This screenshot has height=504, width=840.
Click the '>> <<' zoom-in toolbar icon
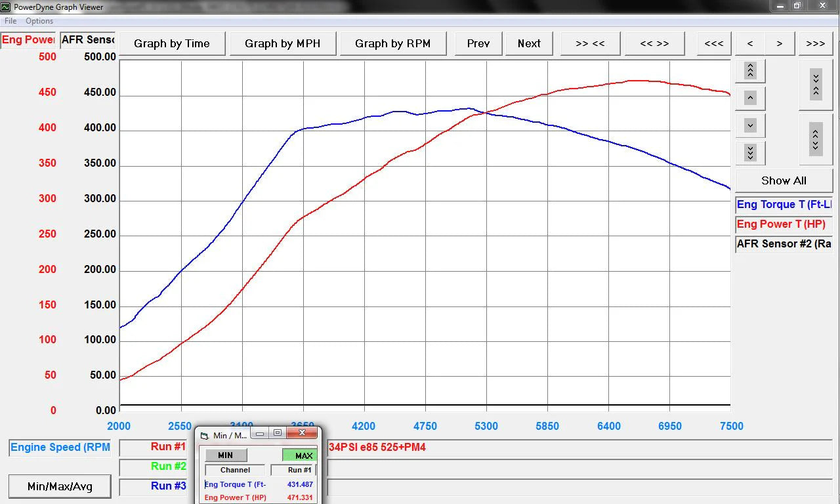pos(589,43)
